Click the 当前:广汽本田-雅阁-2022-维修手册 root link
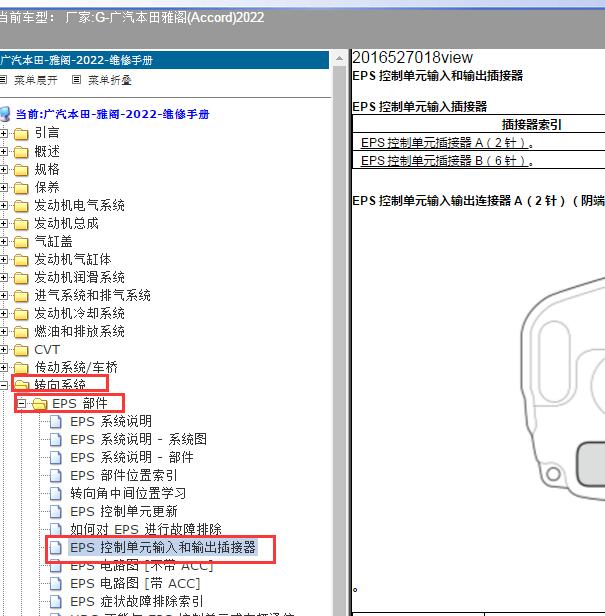The height and width of the screenshot is (616, 605). pyautogui.click(x=112, y=114)
